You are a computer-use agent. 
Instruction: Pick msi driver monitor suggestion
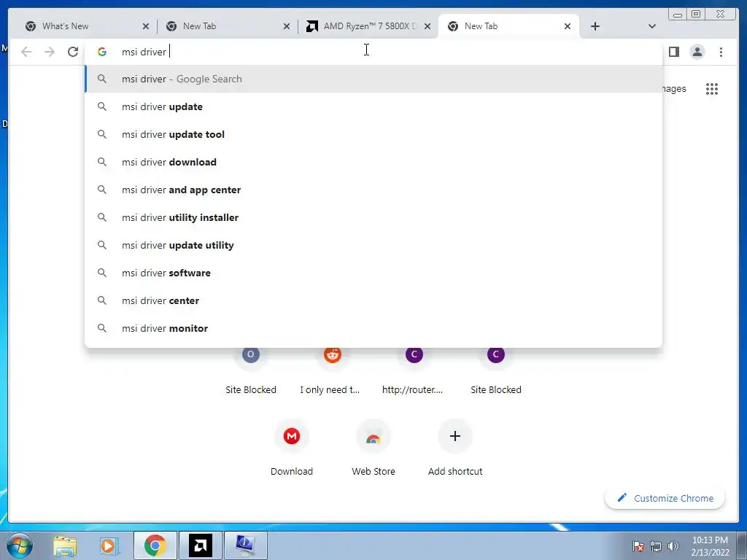point(373,328)
